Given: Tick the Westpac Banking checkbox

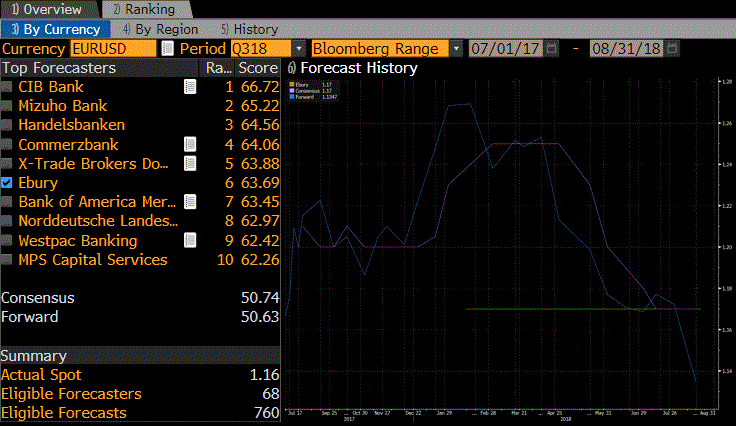Looking at the screenshot, I should (7, 241).
